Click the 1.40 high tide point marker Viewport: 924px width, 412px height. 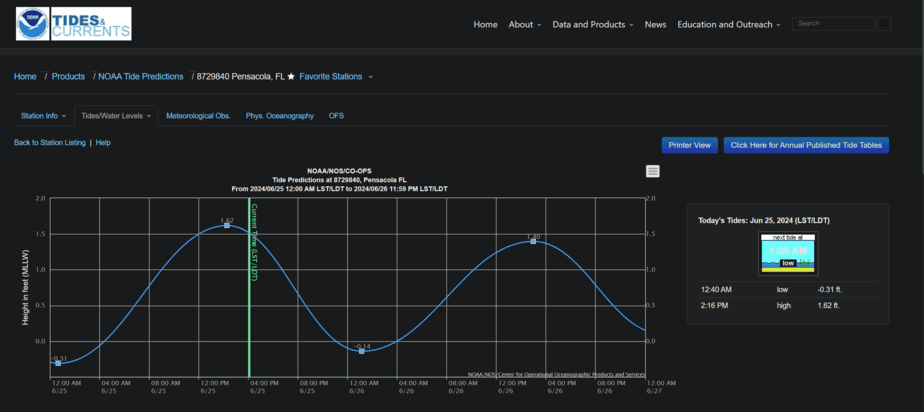pyautogui.click(x=533, y=241)
